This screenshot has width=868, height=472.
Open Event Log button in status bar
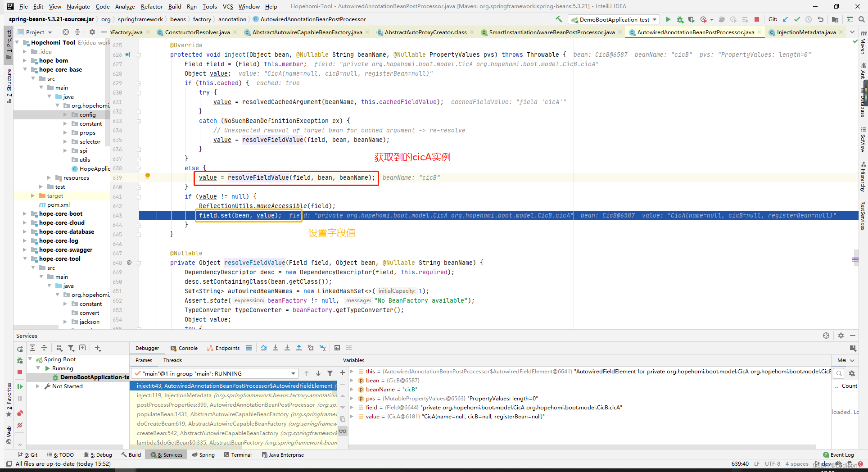click(838, 454)
